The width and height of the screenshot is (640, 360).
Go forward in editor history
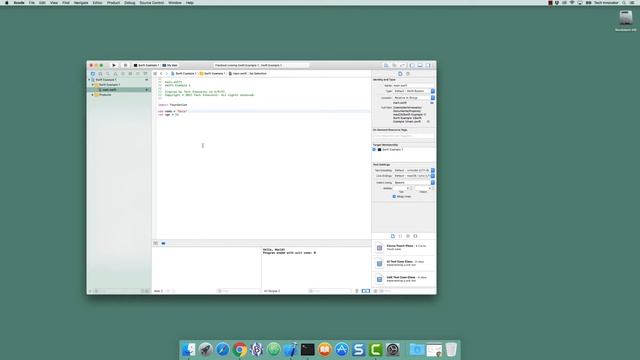point(167,73)
